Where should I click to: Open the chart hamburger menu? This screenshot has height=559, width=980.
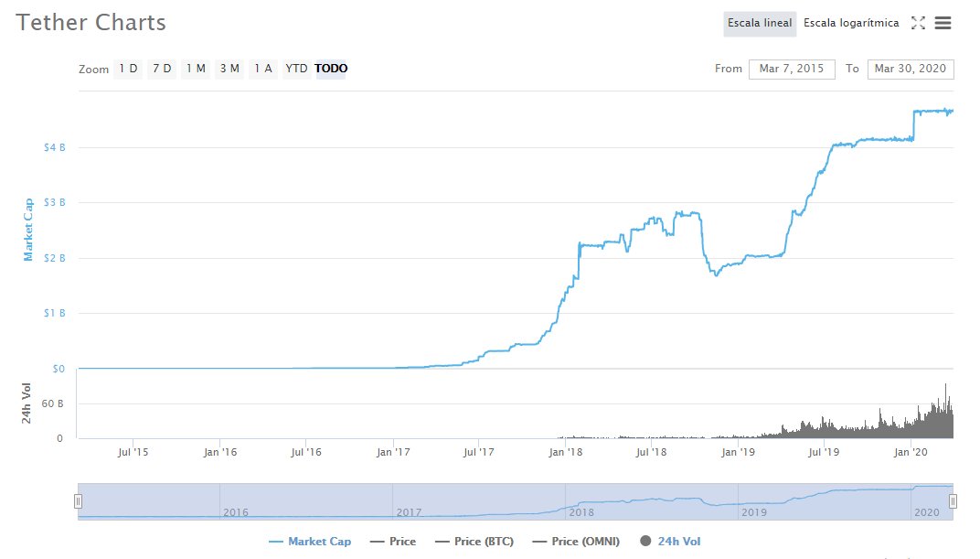click(x=943, y=23)
